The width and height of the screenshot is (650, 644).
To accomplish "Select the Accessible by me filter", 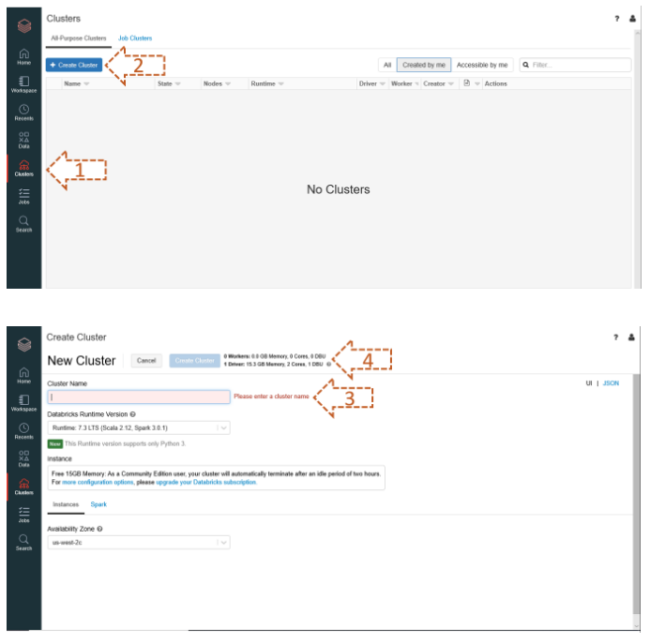I will [x=482, y=65].
